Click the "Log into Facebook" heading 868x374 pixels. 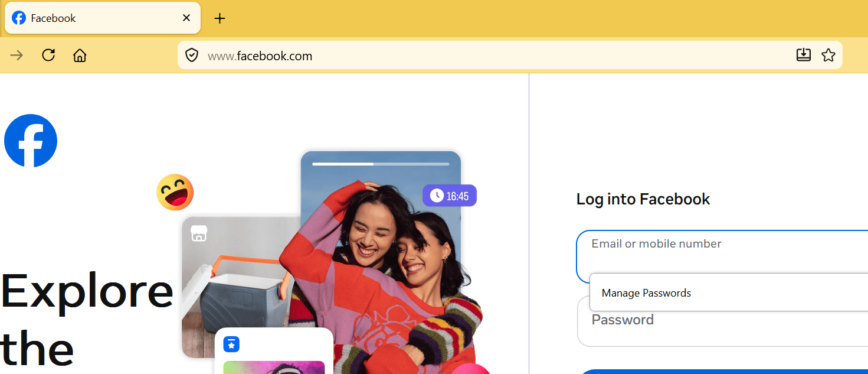click(x=643, y=199)
